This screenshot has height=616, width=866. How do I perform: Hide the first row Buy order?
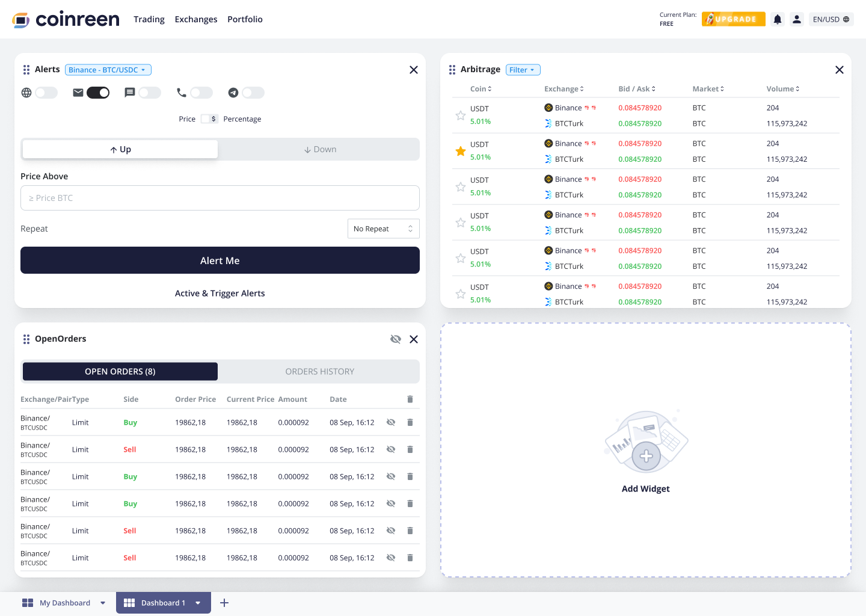(391, 422)
